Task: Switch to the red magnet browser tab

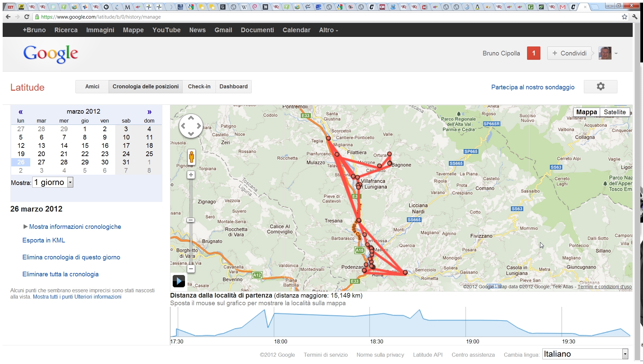Action: pyautogui.click(x=424, y=7)
